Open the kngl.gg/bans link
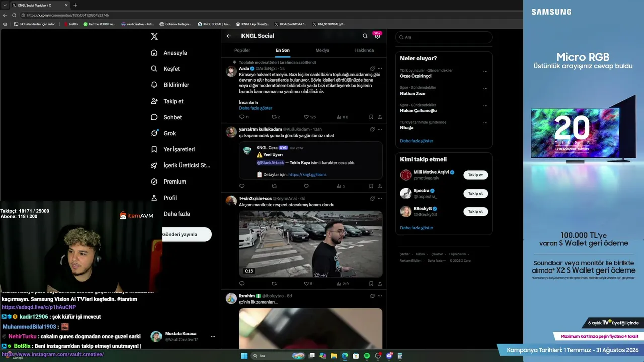The width and height of the screenshot is (644, 362). (x=307, y=175)
